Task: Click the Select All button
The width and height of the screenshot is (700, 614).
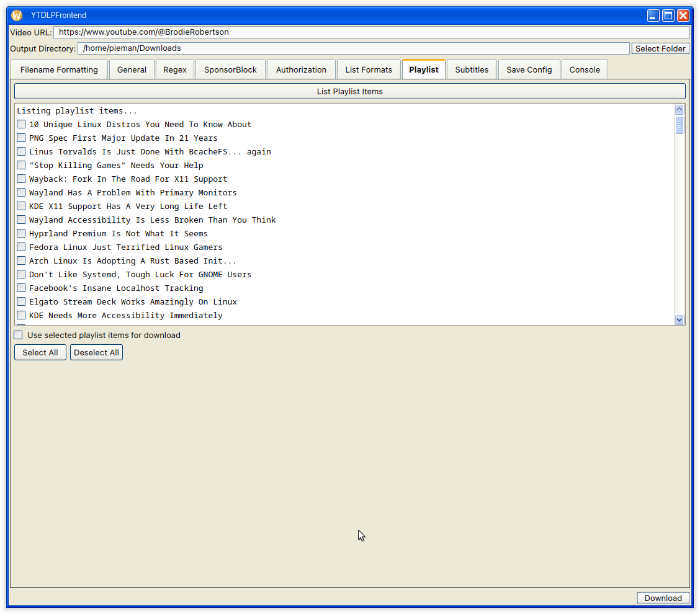Action: 40,352
